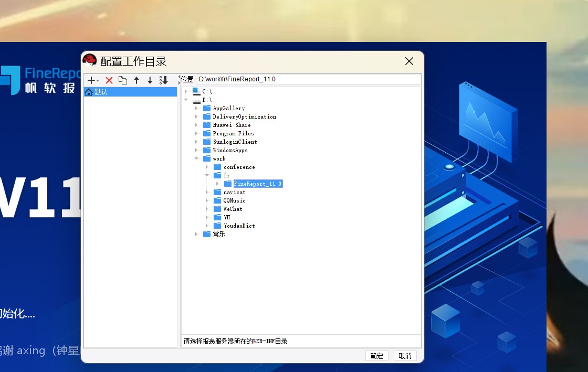
Task: Click the navicat folder icon
Action: tap(217, 192)
